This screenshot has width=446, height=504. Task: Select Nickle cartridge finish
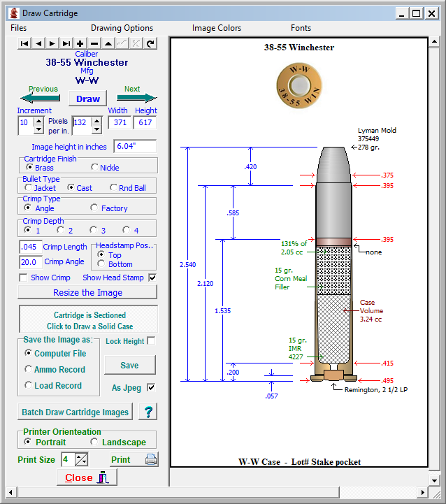tap(94, 167)
